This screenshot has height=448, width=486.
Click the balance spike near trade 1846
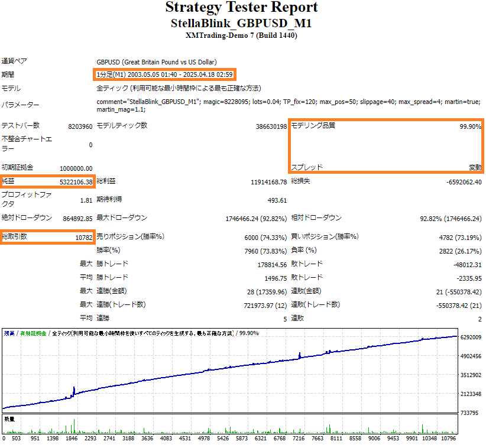tap(74, 391)
